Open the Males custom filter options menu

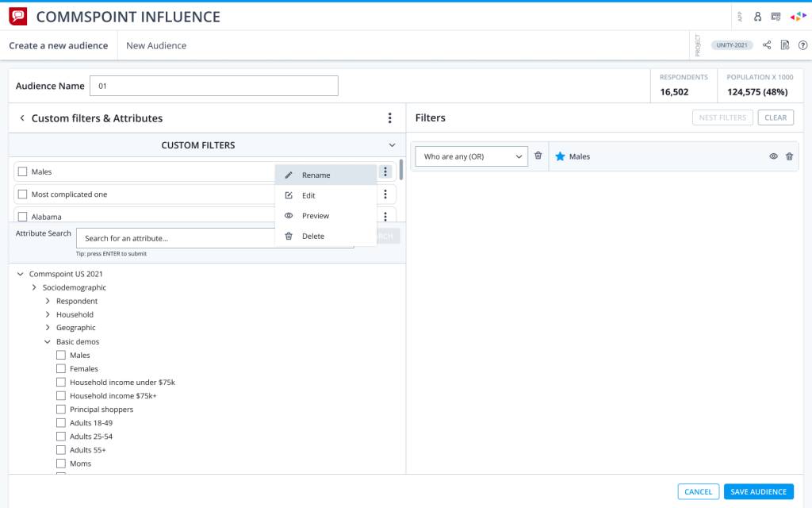[385, 171]
